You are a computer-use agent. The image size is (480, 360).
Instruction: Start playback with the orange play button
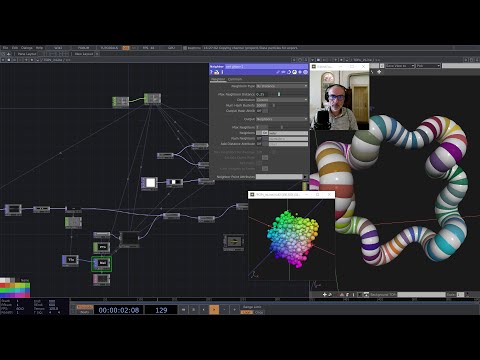click(x=214, y=310)
